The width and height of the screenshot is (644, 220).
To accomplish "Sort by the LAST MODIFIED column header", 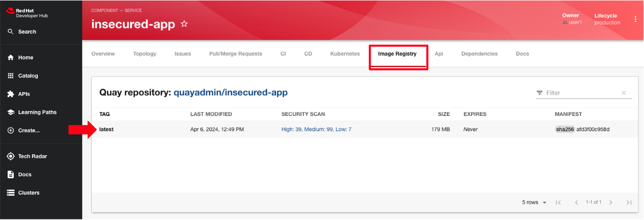I will (211, 114).
